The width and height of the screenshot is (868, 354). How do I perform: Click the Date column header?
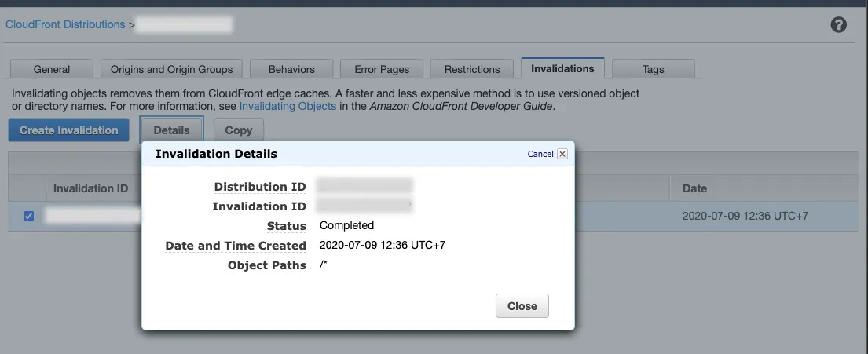pos(694,188)
